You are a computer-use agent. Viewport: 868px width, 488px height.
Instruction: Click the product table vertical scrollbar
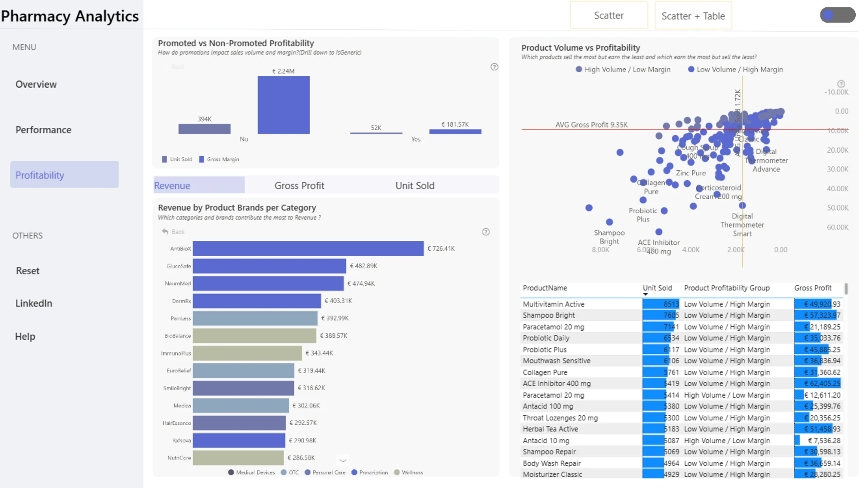pyautogui.click(x=846, y=288)
